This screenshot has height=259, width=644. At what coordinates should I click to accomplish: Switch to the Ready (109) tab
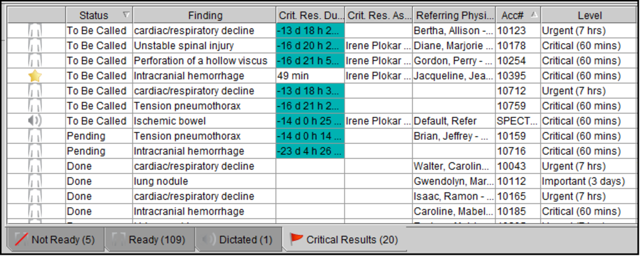tap(149, 240)
